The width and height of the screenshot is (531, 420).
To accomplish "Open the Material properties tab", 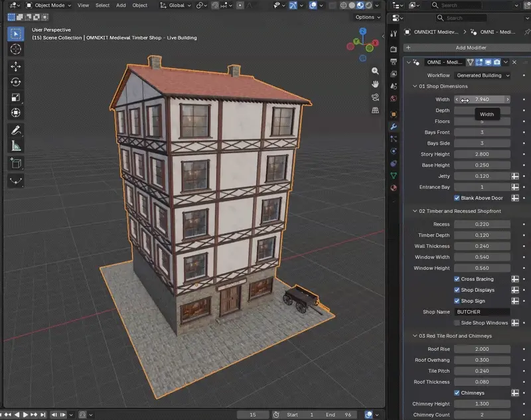I will pos(394,188).
